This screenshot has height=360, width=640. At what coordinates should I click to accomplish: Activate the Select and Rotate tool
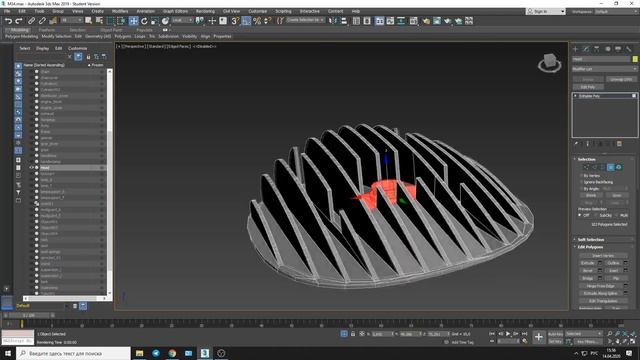point(144,21)
